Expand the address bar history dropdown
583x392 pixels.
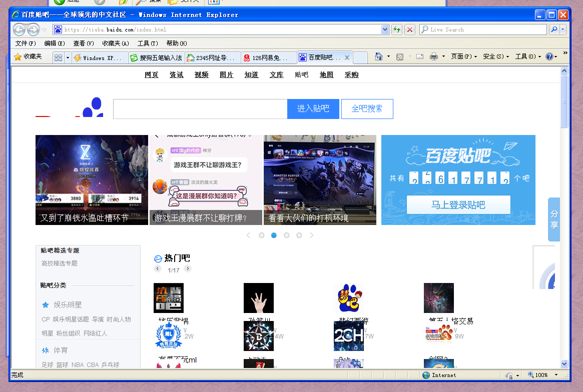pyautogui.click(x=385, y=29)
